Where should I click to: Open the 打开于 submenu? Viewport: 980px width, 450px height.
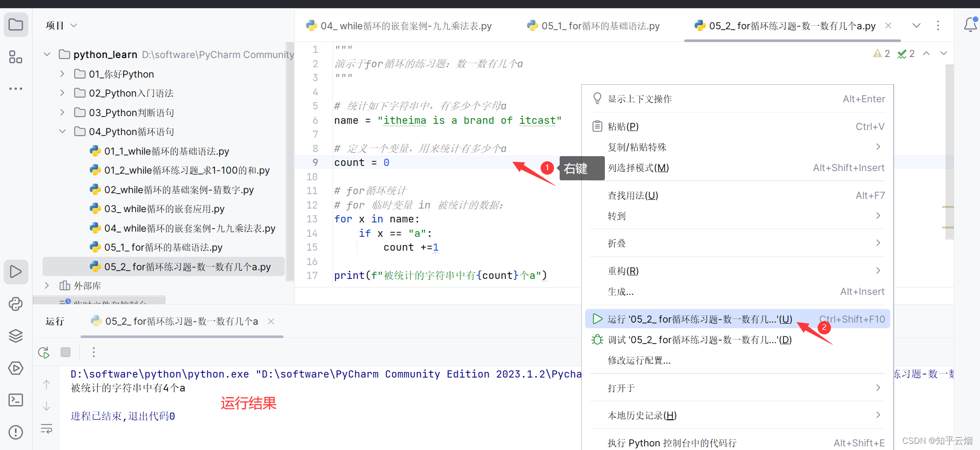point(737,388)
